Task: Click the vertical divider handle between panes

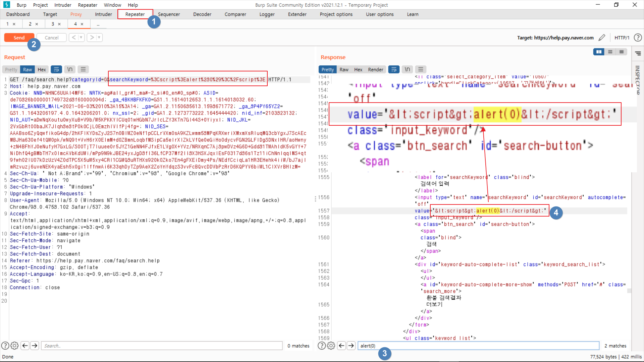Action: [315, 199]
